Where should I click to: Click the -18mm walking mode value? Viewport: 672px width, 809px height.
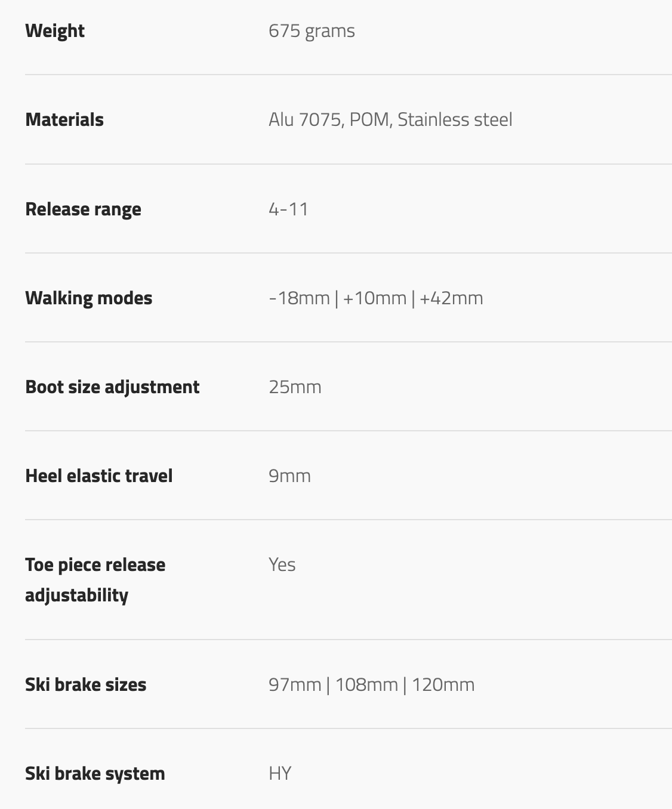299,298
